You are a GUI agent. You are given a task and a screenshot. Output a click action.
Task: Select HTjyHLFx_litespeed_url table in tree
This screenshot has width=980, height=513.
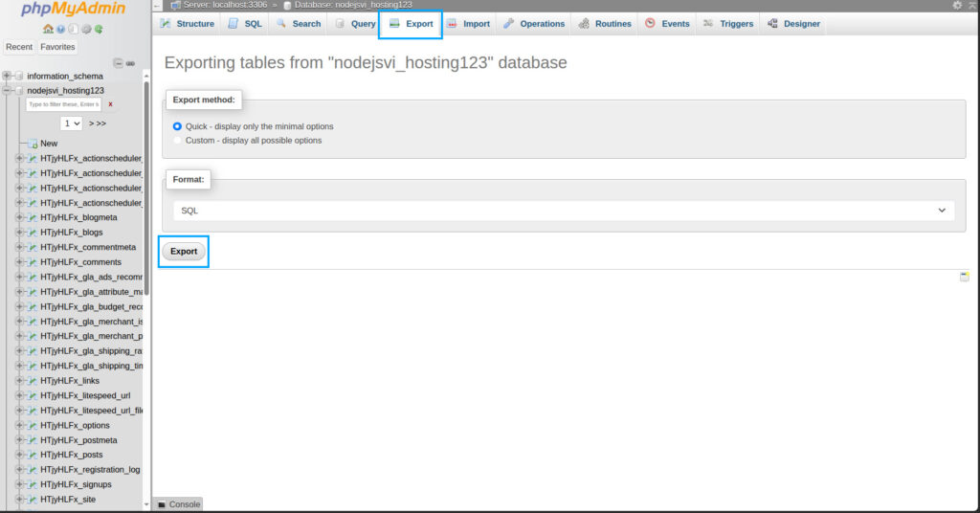[x=85, y=395]
